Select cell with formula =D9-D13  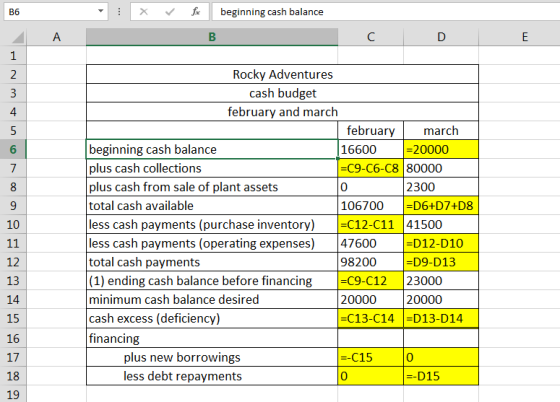coord(441,262)
